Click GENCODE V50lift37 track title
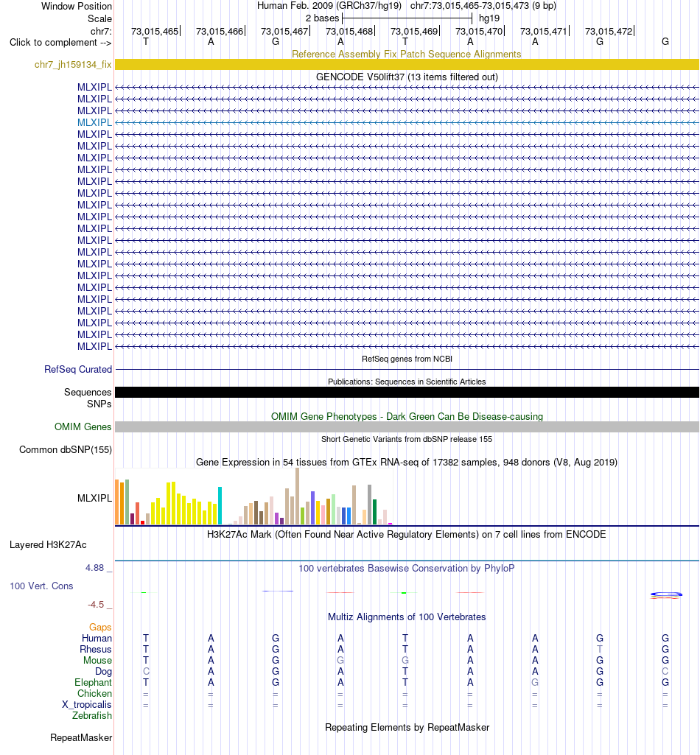Screen dimensions: 700x755 407,77
